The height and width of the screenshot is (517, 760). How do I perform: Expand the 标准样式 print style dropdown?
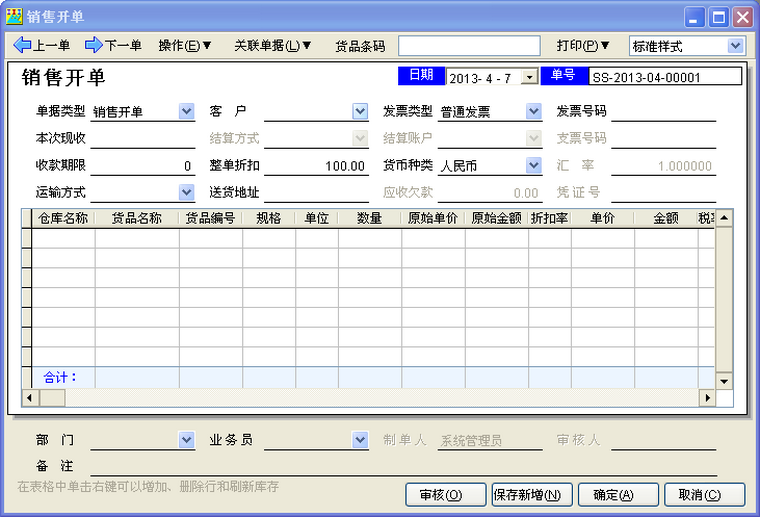(x=735, y=46)
